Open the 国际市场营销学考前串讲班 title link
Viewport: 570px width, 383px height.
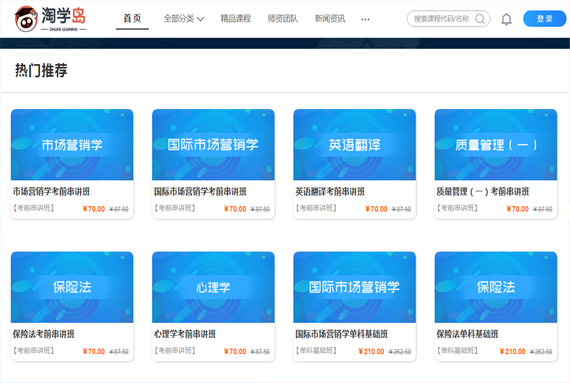click(x=200, y=192)
